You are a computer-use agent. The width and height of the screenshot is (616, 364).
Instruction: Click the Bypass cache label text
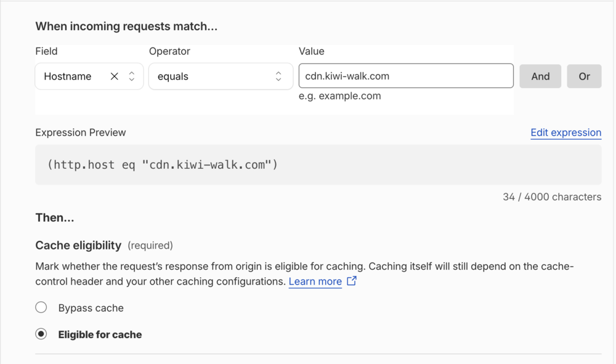click(91, 308)
